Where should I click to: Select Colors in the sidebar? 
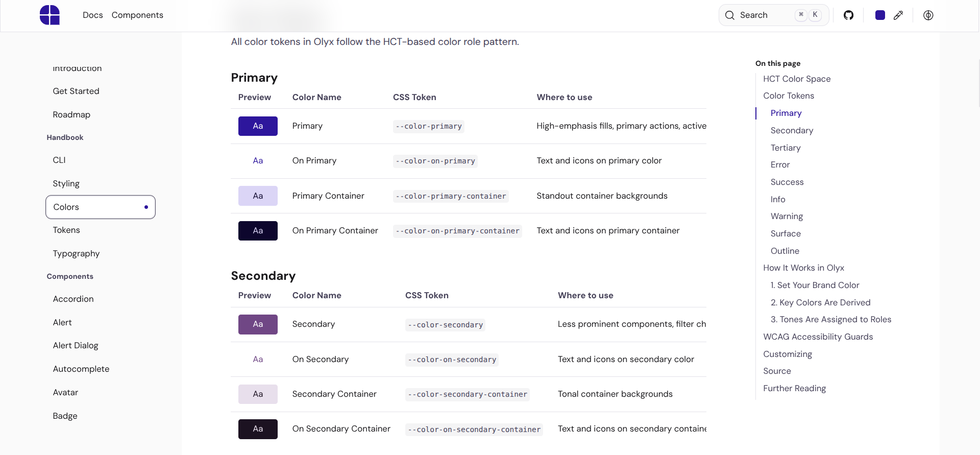click(66, 207)
